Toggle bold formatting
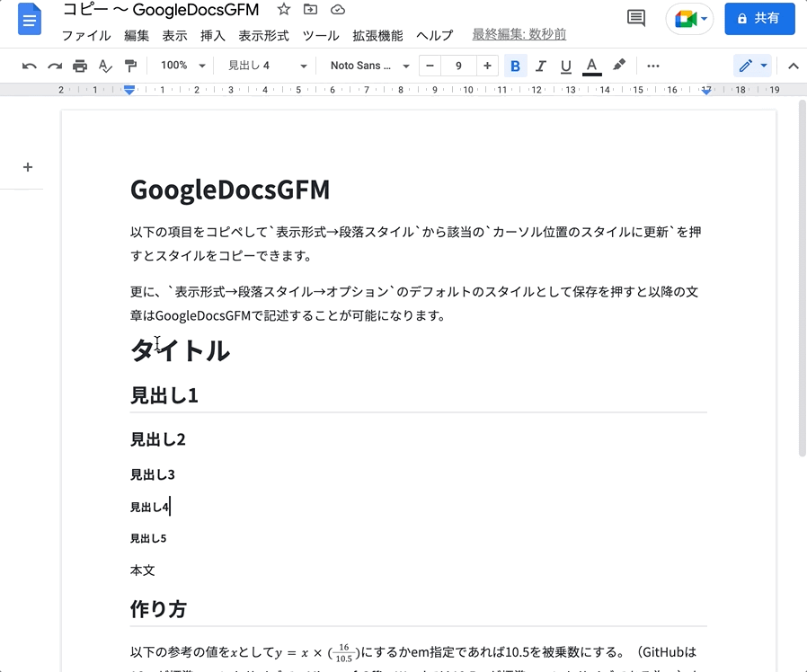 pos(515,66)
